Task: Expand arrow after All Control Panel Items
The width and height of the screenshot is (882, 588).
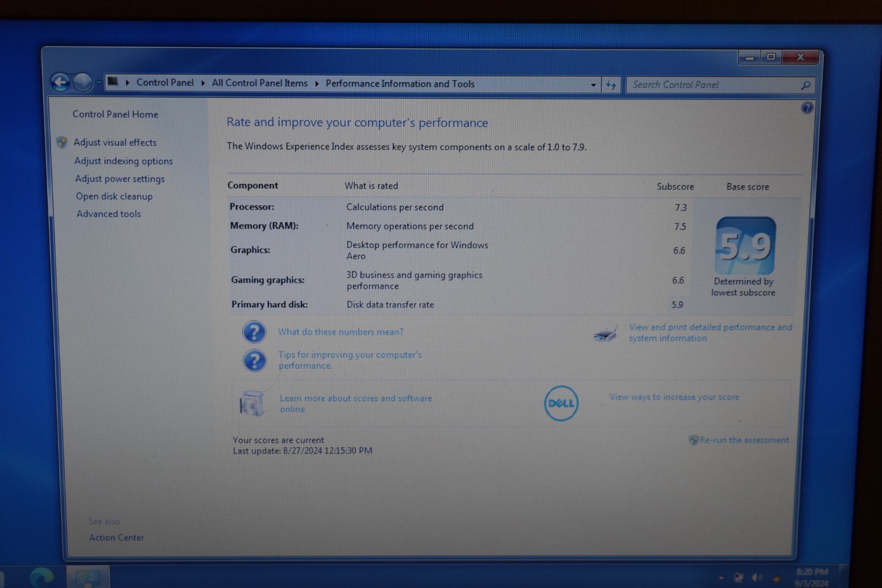Action: [x=317, y=83]
